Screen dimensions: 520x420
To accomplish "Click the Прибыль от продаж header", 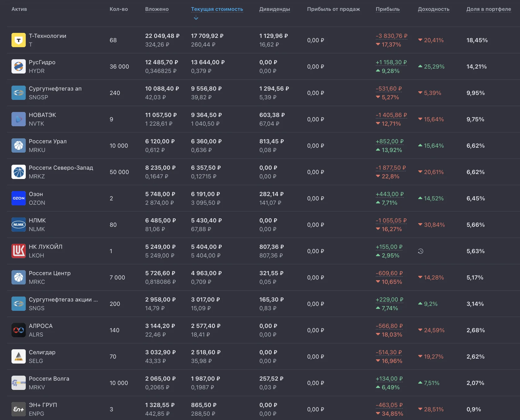I will tap(334, 9).
